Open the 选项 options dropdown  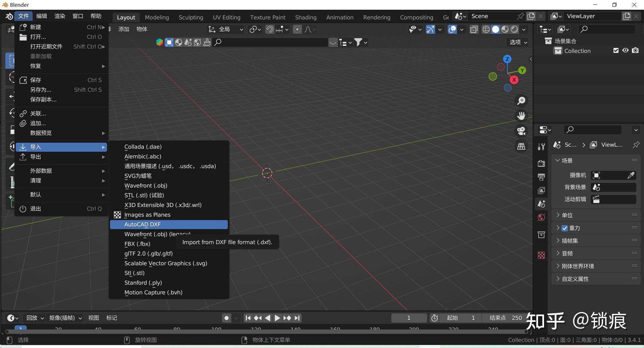517,43
